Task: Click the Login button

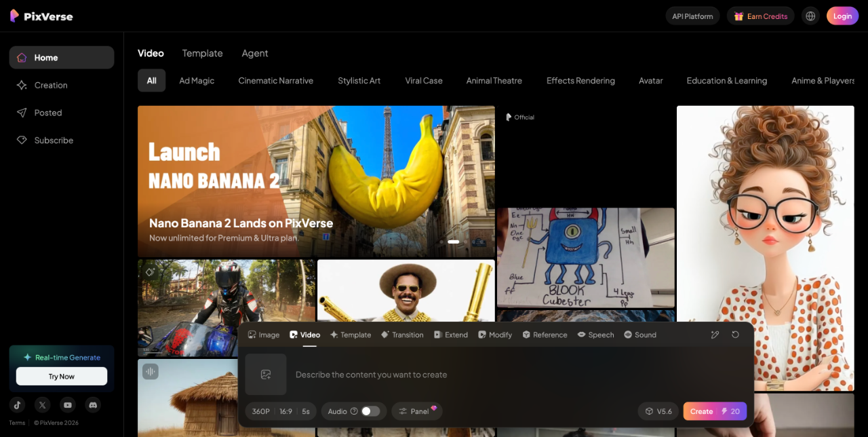Action: pyautogui.click(x=842, y=16)
